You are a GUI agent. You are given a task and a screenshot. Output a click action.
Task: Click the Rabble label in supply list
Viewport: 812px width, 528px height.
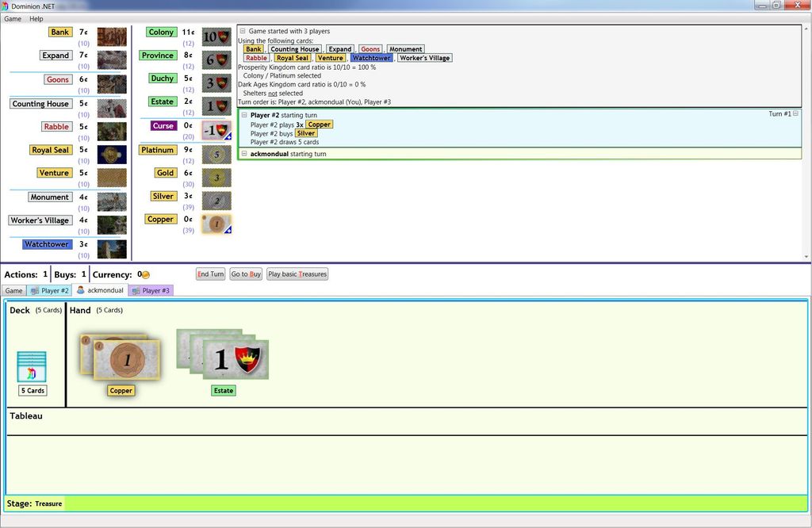tap(56, 126)
